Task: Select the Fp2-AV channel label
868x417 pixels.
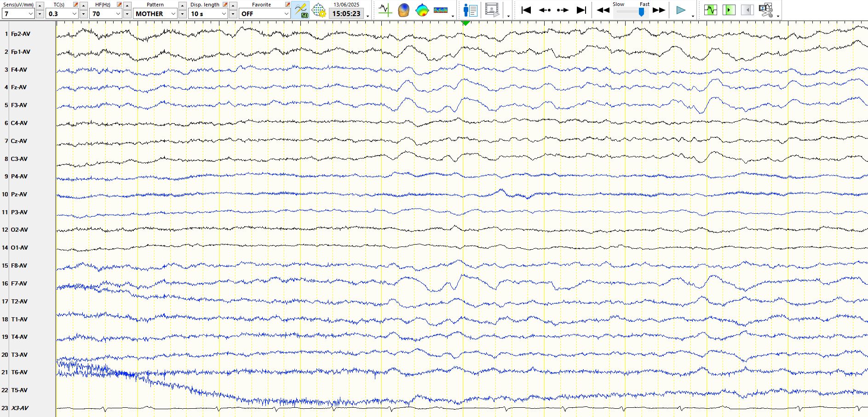Action: (x=21, y=34)
